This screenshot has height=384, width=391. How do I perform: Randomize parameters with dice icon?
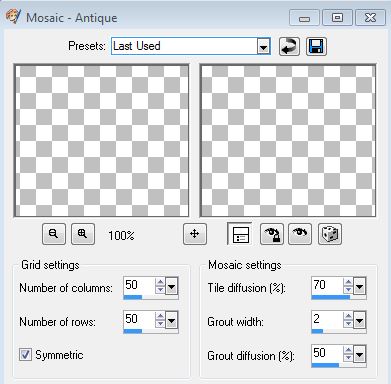tap(330, 234)
